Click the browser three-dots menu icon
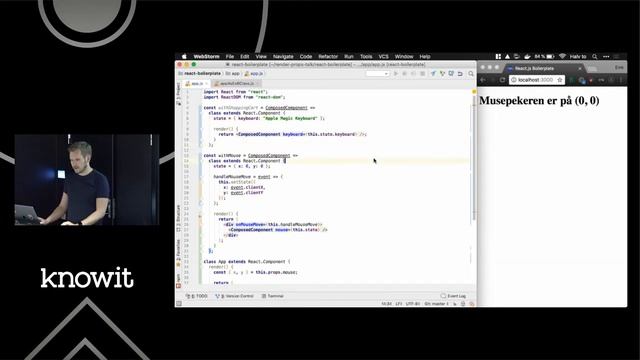The height and width of the screenshot is (360, 640). pos(621,80)
